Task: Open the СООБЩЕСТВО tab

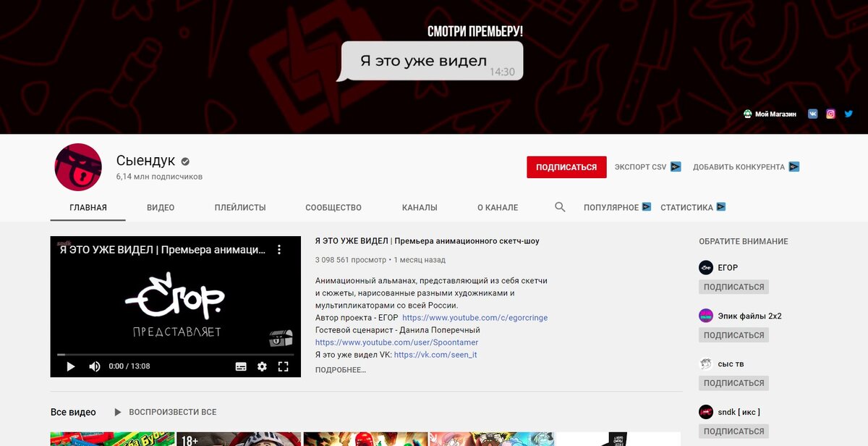Action: coord(333,207)
